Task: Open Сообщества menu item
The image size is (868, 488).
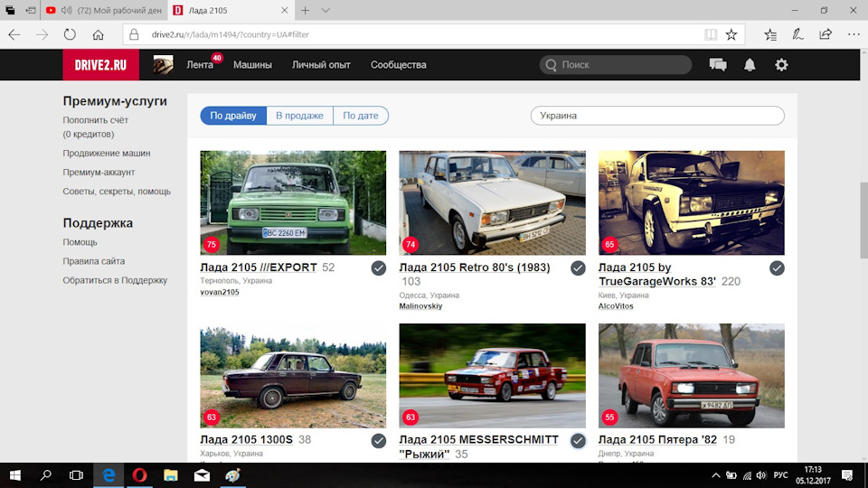Action: click(x=399, y=65)
